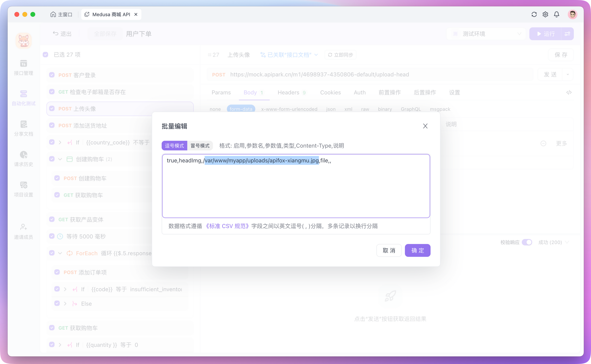591x364 pixels.
Task: Collapse the 创建购物车 group
Action: 60,159
